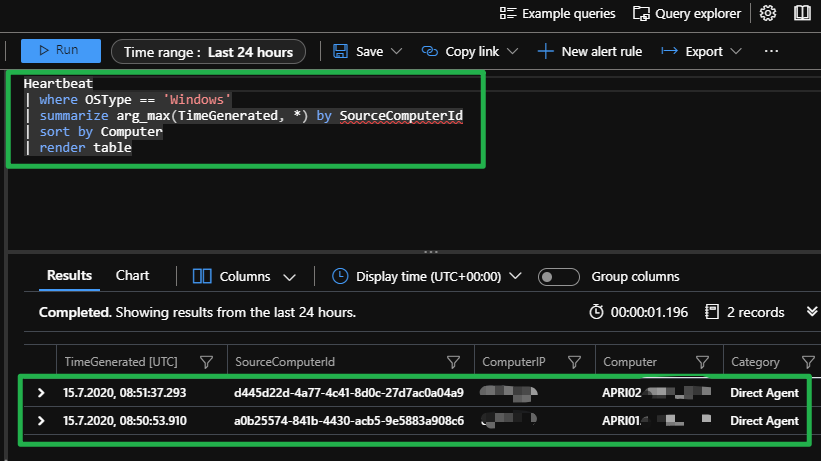Image resolution: width=821 pixels, height=461 pixels.
Task: Click the Copy link chain icon
Action: (430, 51)
